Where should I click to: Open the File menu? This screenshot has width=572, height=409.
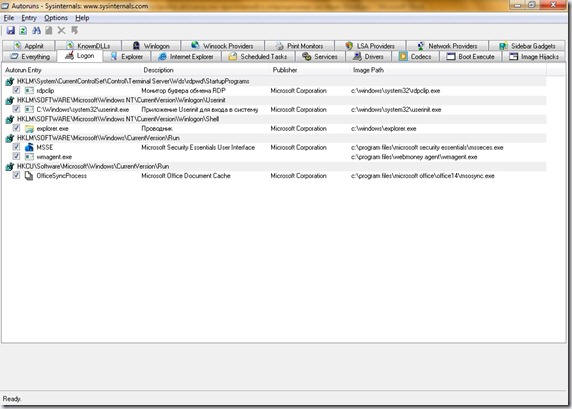[9, 18]
